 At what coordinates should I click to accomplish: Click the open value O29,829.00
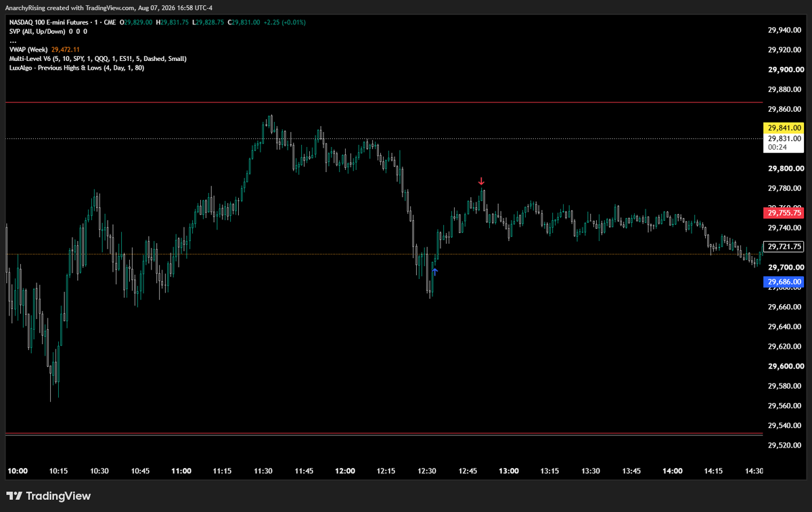(x=136, y=22)
